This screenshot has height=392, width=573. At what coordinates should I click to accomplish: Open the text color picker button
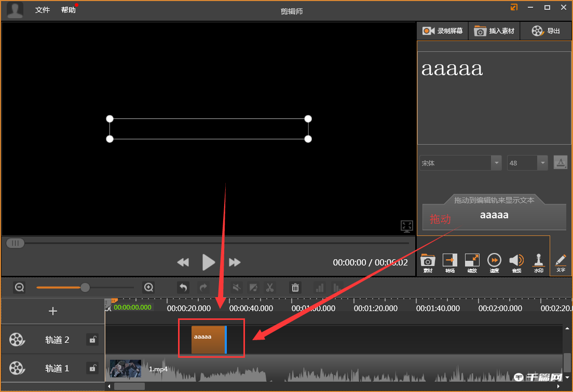(560, 163)
